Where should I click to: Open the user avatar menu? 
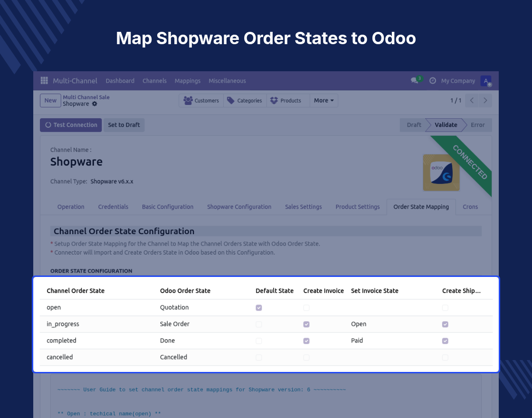486,81
